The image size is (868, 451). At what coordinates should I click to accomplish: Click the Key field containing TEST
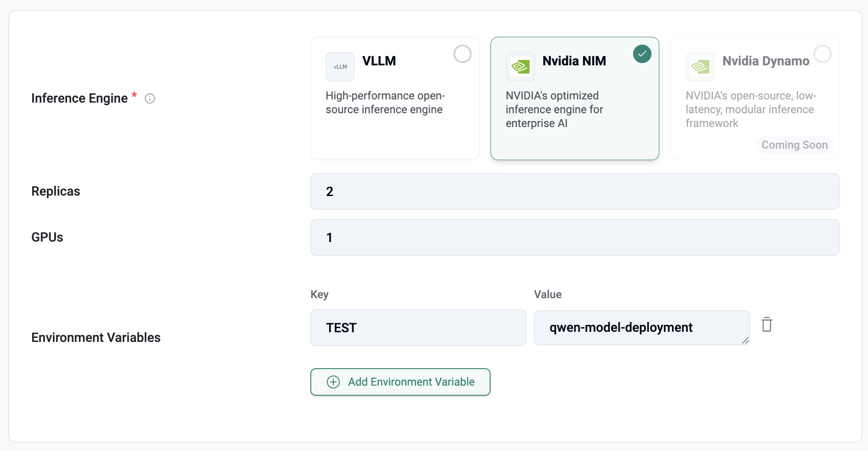(x=418, y=328)
